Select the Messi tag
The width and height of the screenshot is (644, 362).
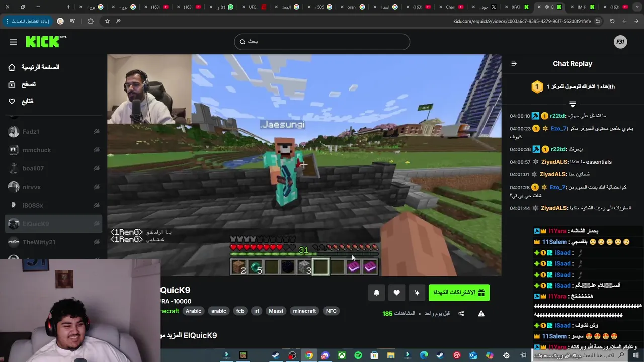pyautogui.click(x=276, y=311)
